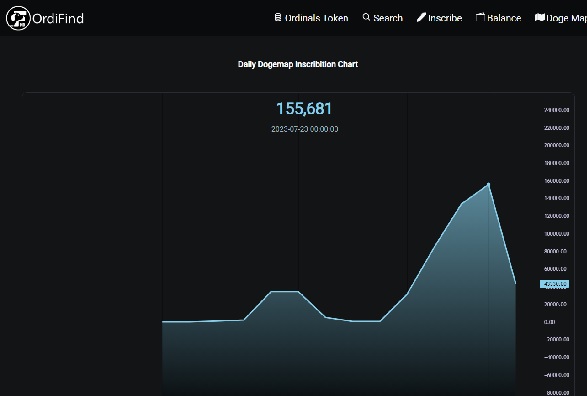Viewport: 587px width, 396px height.
Task: Click the chart peak data point
Action: pos(489,183)
